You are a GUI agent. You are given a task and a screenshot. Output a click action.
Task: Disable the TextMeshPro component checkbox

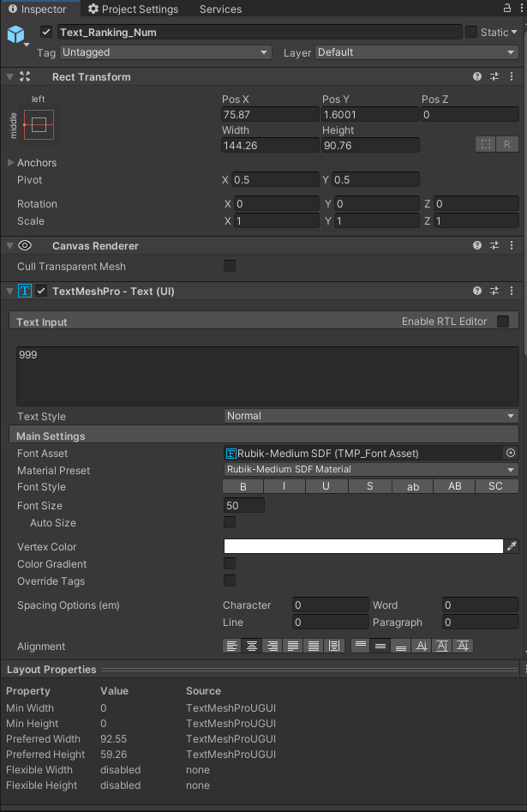[x=41, y=291]
